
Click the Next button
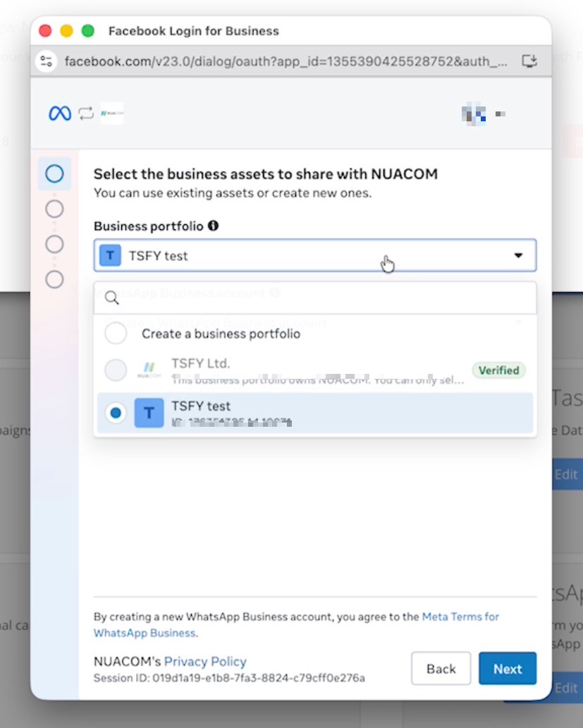pos(508,669)
